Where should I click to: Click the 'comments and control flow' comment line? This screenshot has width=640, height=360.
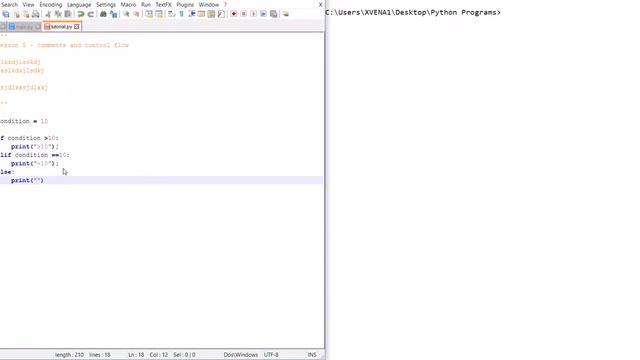[64, 45]
